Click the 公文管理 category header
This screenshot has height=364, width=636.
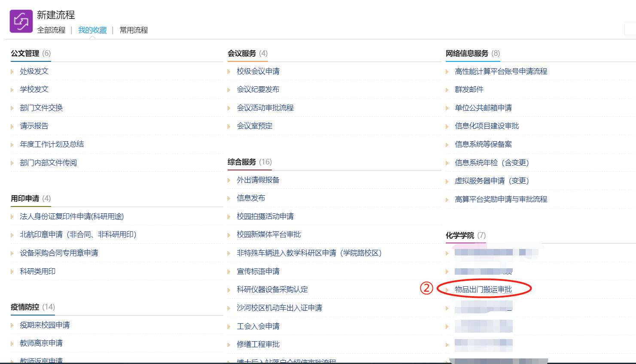[25, 53]
